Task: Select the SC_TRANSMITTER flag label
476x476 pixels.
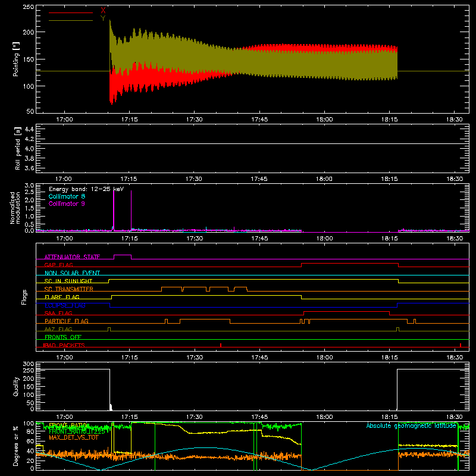Action: point(68,289)
